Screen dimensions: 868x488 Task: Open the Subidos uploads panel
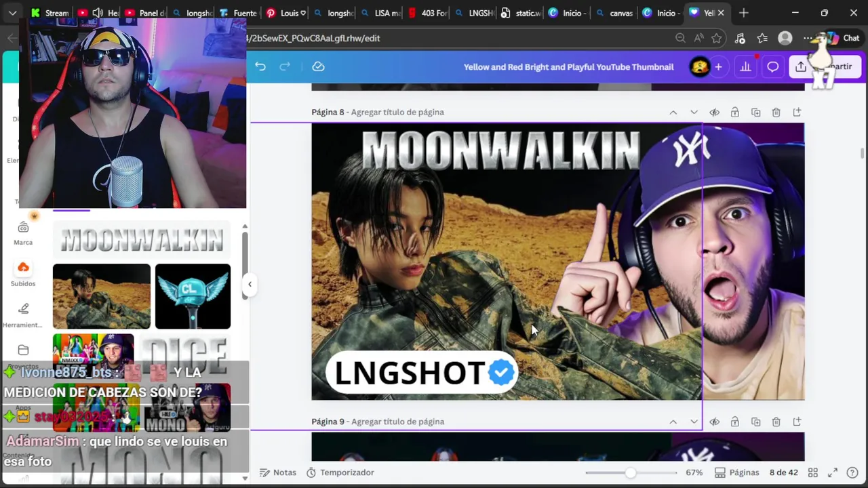(23, 274)
